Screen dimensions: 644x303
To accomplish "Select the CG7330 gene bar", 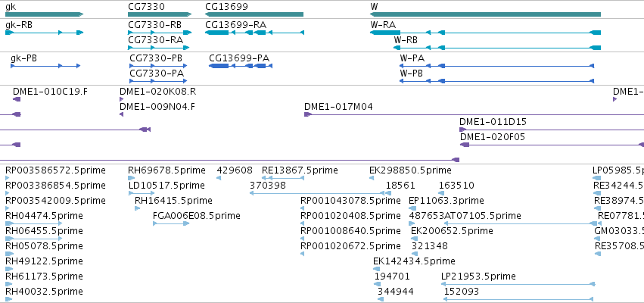I will point(160,14).
